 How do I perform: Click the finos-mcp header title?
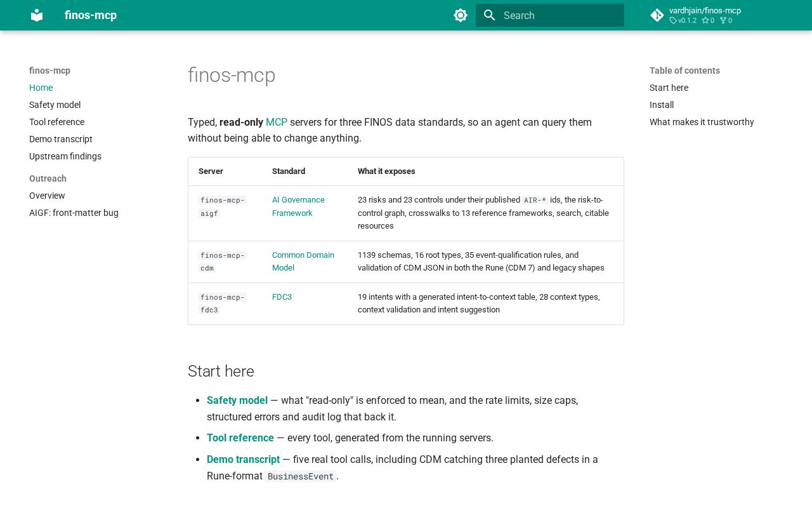(x=91, y=15)
